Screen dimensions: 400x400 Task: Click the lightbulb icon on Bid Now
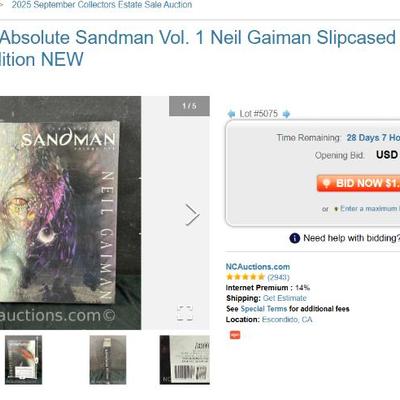tap(326, 183)
